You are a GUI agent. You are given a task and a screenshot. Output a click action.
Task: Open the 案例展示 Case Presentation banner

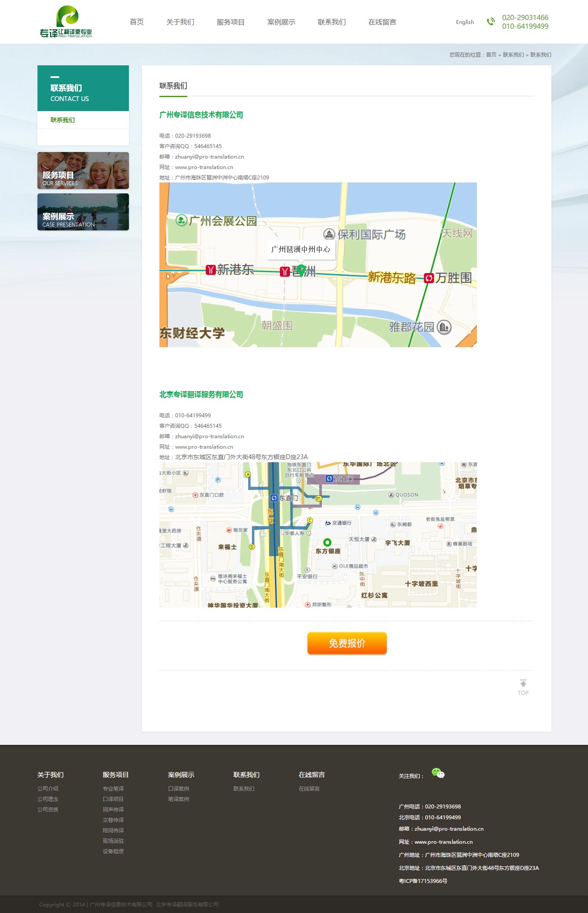(x=83, y=212)
